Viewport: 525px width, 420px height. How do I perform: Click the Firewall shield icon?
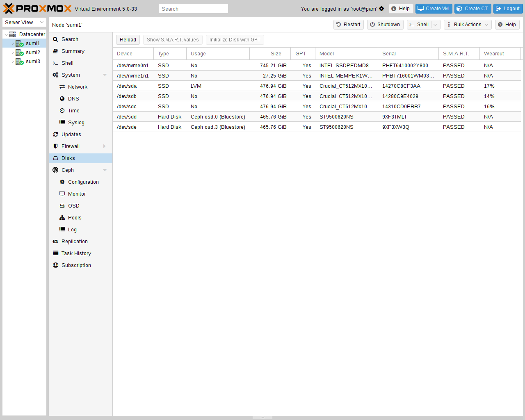[55, 146]
